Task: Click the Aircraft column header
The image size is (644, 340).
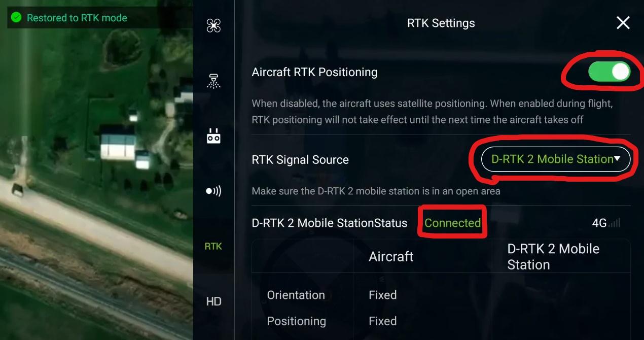Action: [x=391, y=257]
